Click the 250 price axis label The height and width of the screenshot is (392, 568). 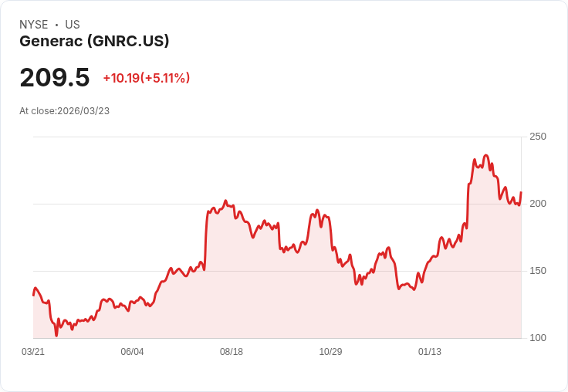click(x=538, y=137)
